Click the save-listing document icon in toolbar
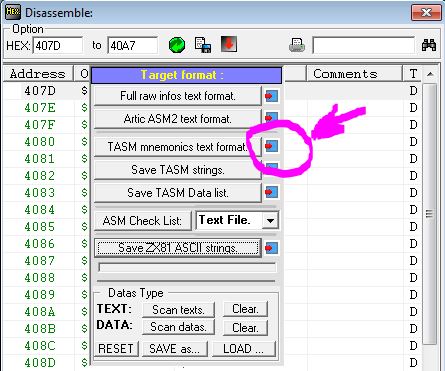 203,45
